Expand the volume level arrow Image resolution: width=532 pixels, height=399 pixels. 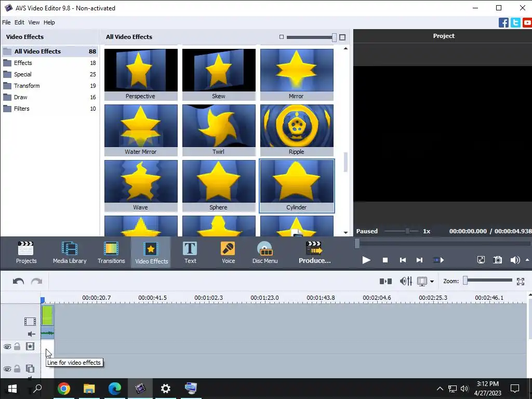[x=527, y=260]
